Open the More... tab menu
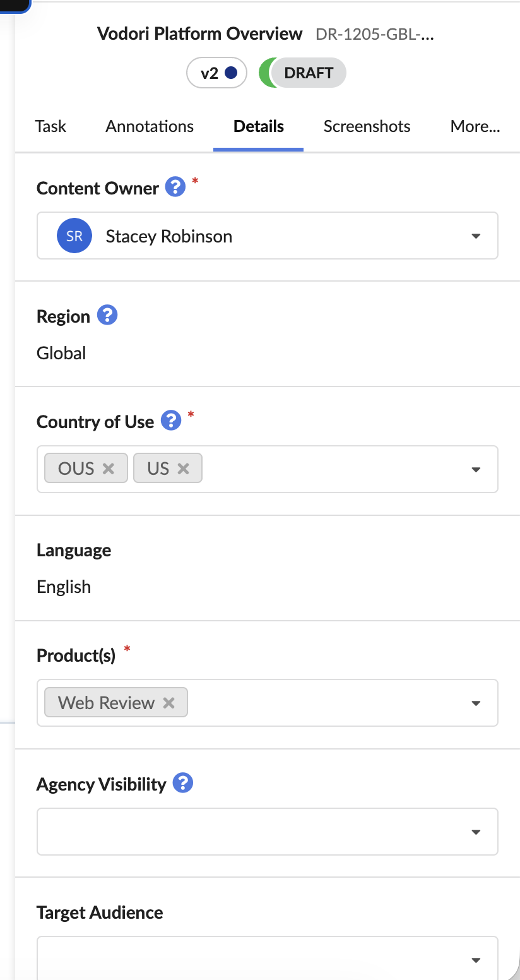 (x=475, y=126)
